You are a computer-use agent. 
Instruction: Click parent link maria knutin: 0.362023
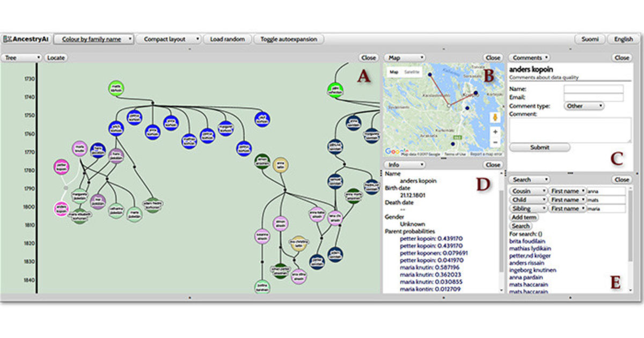431,275
